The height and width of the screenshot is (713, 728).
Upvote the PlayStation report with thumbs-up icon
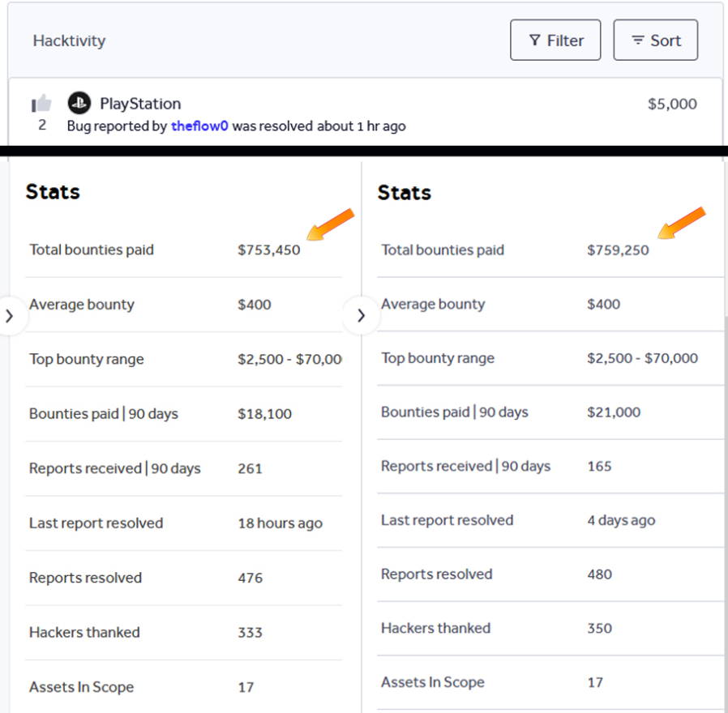point(41,104)
